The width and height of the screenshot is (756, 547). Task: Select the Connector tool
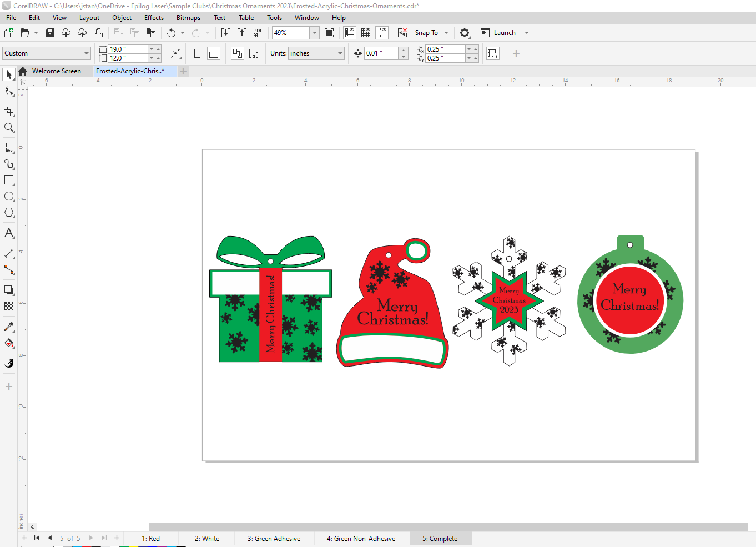coord(9,270)
